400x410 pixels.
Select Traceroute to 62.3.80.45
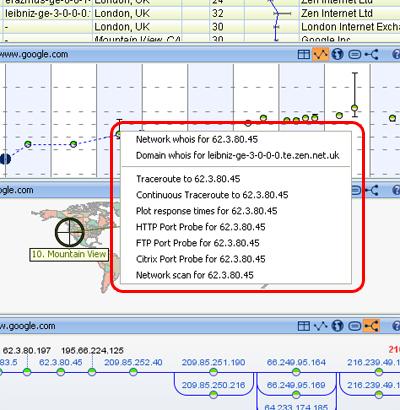pos(188,179)
